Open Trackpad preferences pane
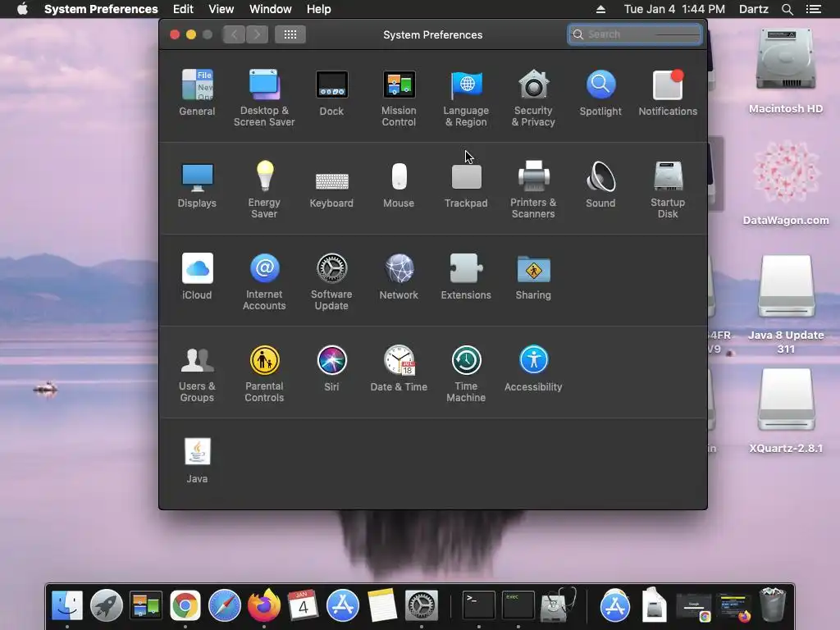This screenshot has width=840, height=630. [466, 185]
